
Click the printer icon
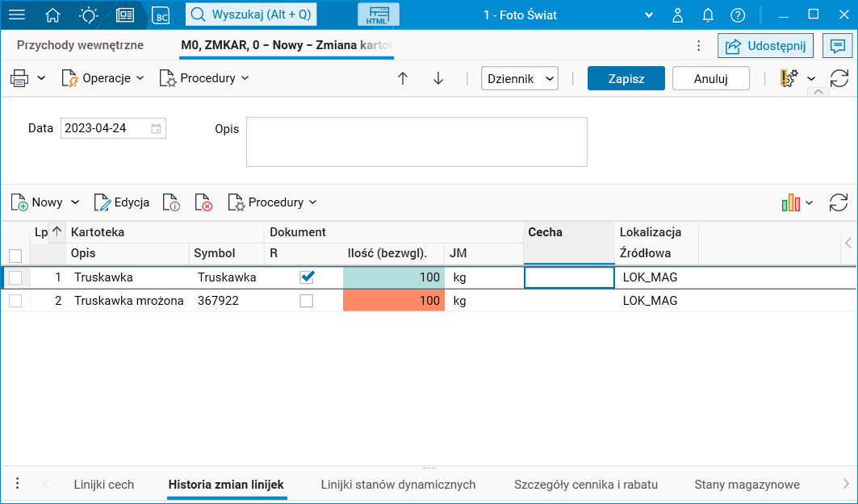(19, 78)
